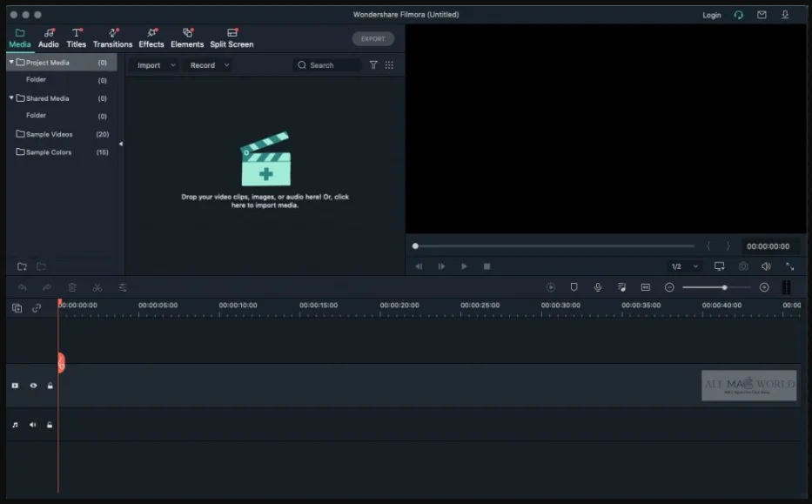Click the zoom-to-fit timeline bars icon
Image resolution: width=812 pixels, height=504 pixels.
786,287
